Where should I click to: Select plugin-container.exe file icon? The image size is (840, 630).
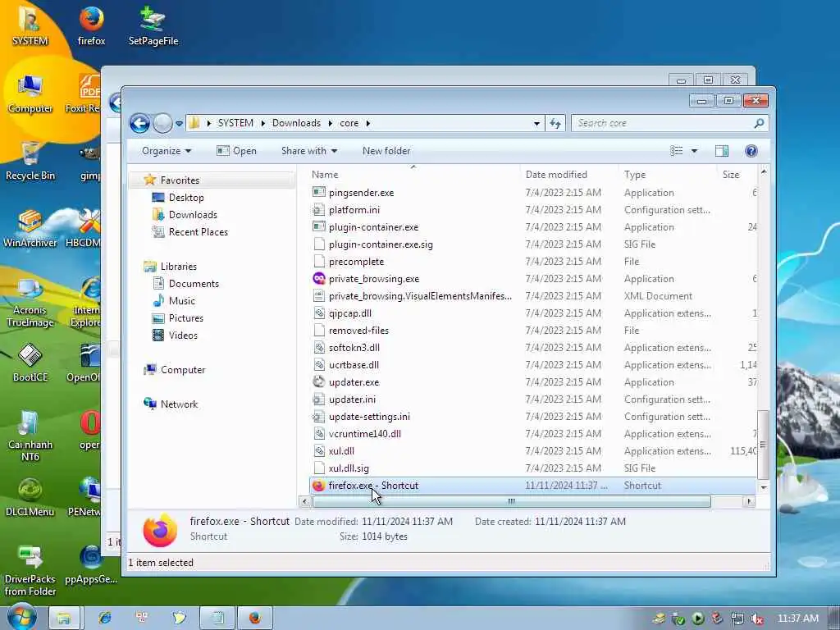(x=319, y=227)
